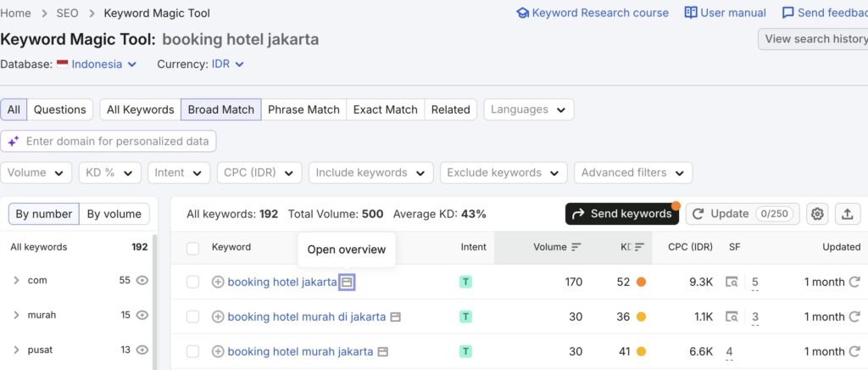This screenshot has width=868, height=370.
Task: Click the KD 52 orange difficulty dot
Action: pyautogui.click(x=641, y=282)
